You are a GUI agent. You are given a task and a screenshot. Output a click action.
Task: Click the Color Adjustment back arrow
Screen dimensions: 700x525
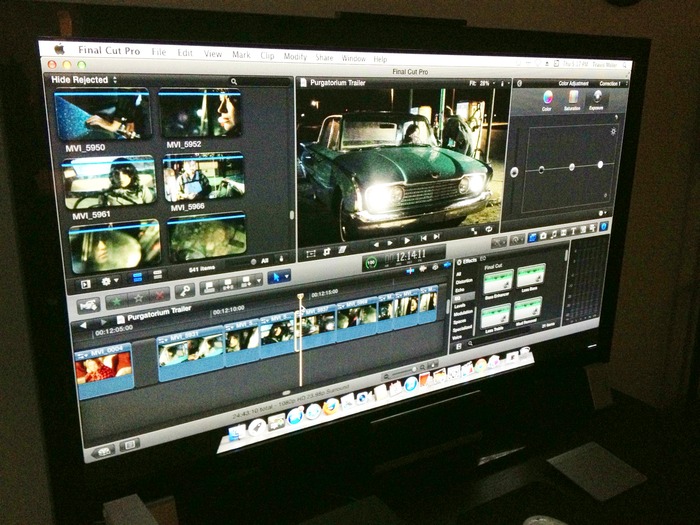click(519, 83)
